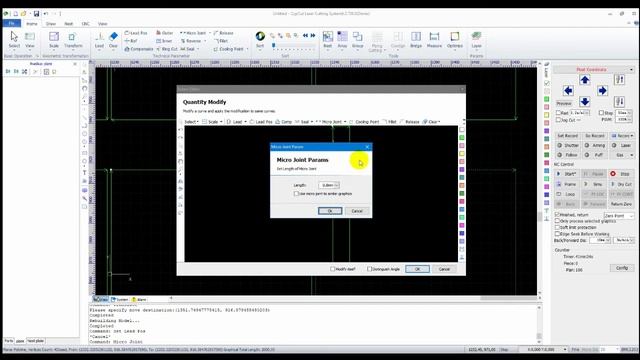Click the Undo icon in quick access toolbar
Viewport: 640px width, 360px height.
[x=46, y=13]
